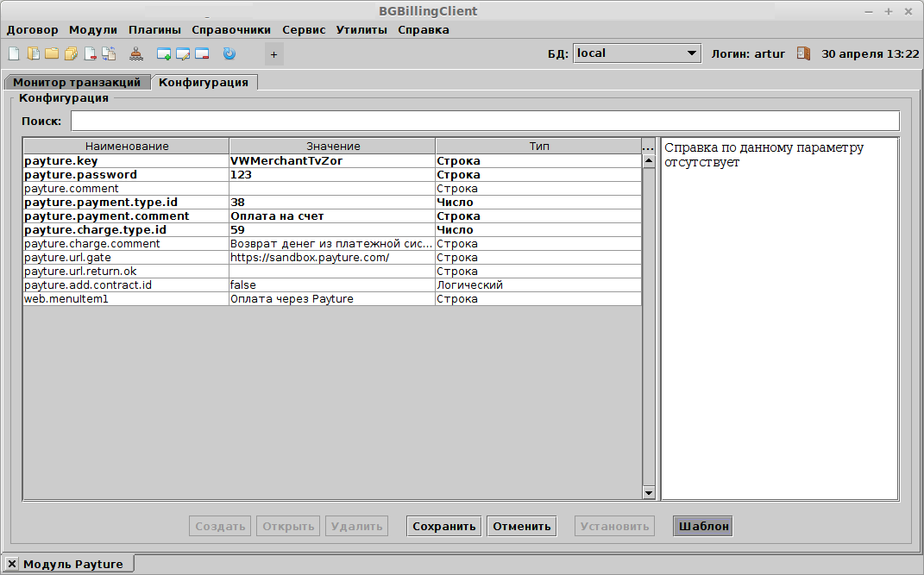
Task: Click the copy documents toolbar icon
Action: (x=107, y=53)
